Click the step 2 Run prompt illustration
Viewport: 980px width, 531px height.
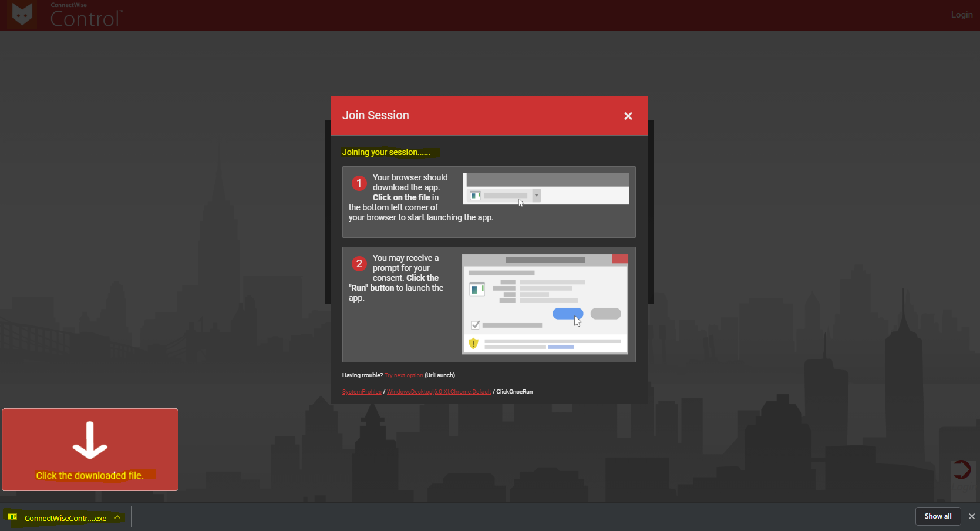point(545,304)
